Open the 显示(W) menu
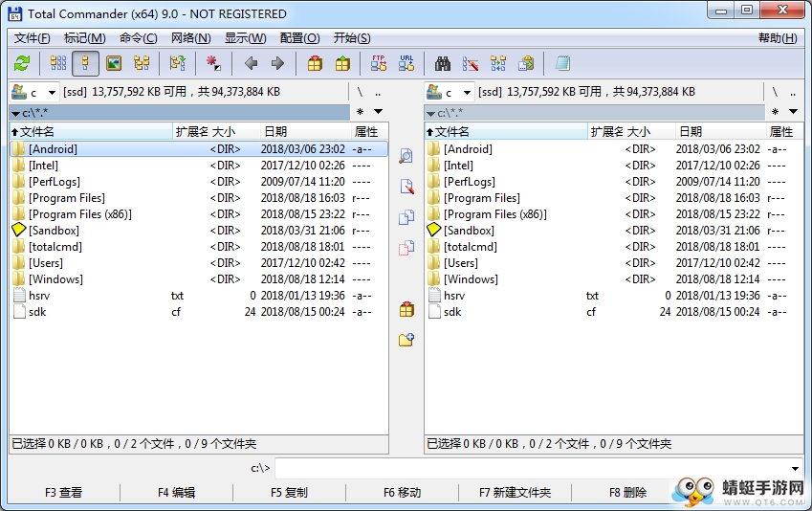812x511 pixels. pos(246,38)
